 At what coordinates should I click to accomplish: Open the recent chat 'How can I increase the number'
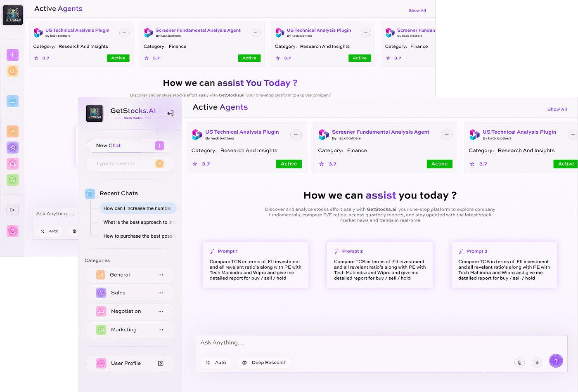(x=138, y=208)
